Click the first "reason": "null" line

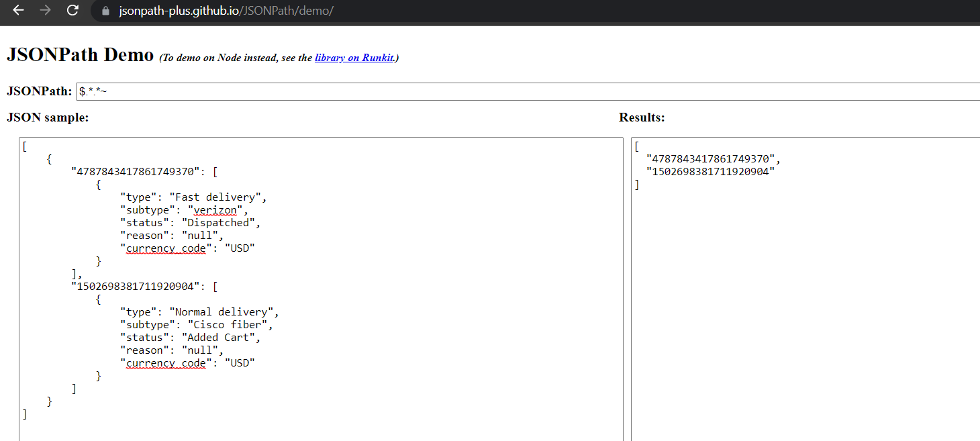172,236
